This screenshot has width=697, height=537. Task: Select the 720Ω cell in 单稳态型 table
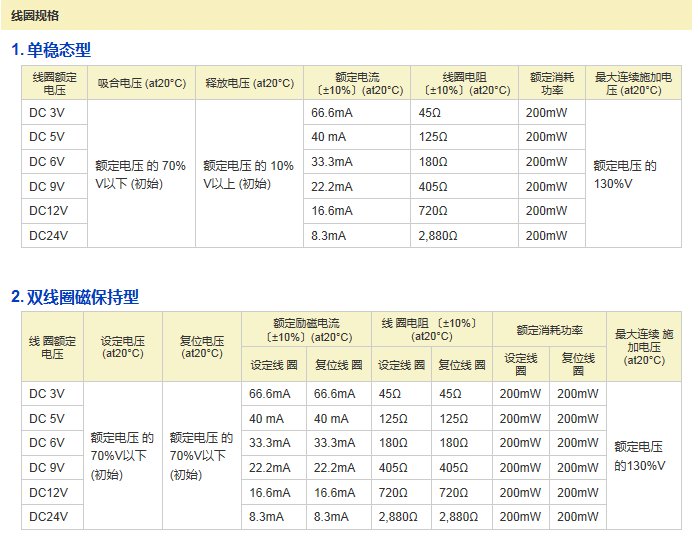pyautogui.click(x=432, y=211)
